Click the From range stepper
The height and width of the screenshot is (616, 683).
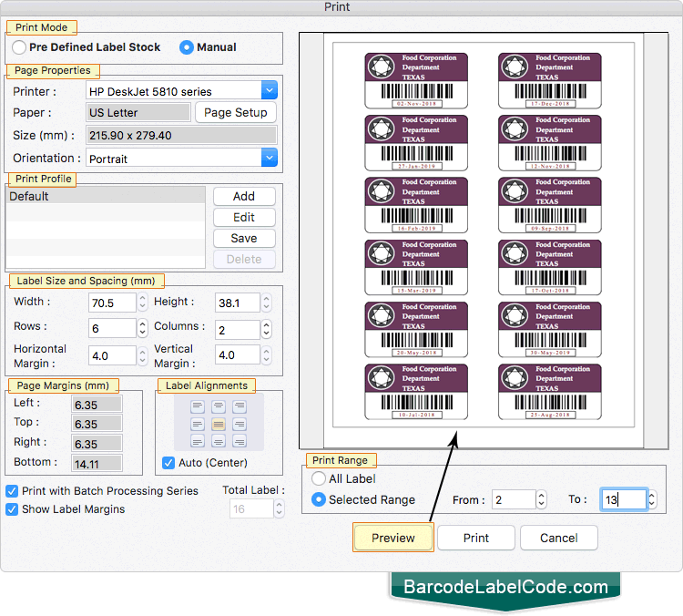pyautogui.click(x=541, y=499)
